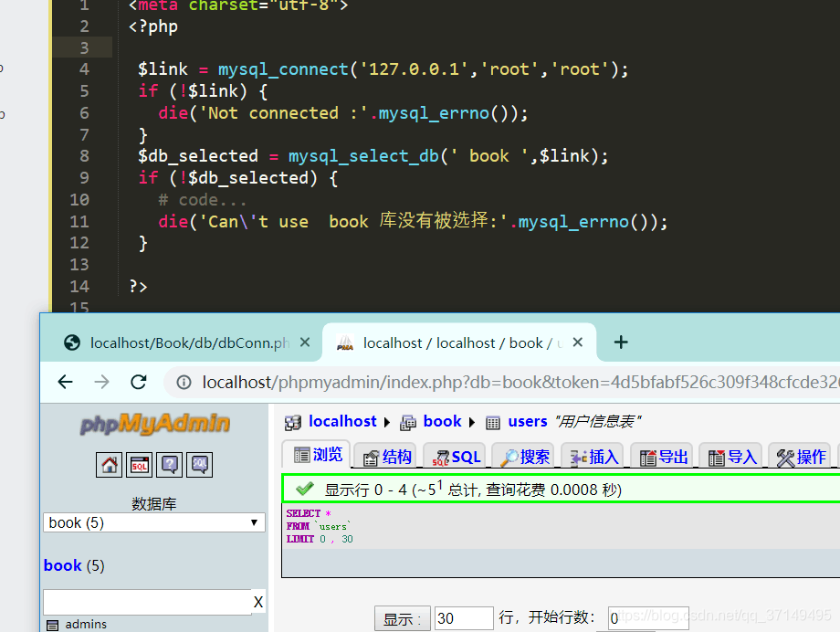
Task: Click the browser forward arrow
Action: pos(101,382)
